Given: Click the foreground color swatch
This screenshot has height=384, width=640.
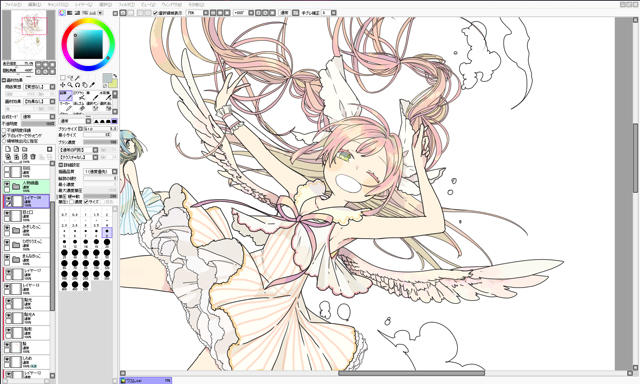Looking at the screenshot, I should [107, 78].
